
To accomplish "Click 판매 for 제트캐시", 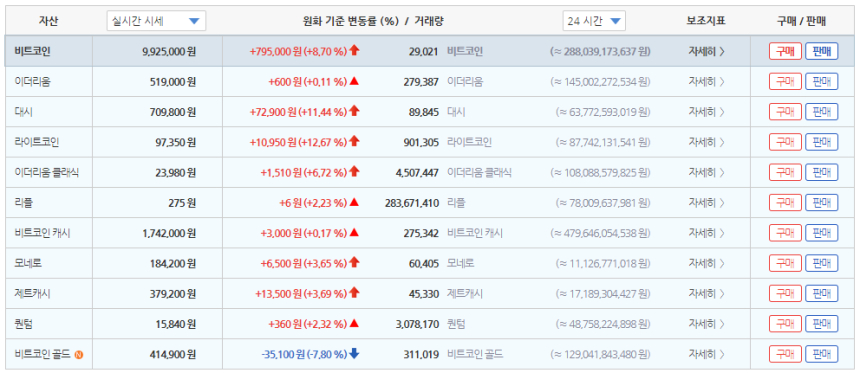I will pyautogui.click(x=822, y=293).
